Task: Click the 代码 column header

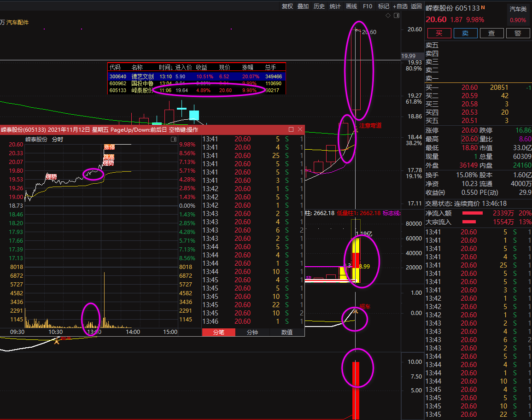Action: coord(115,67)
